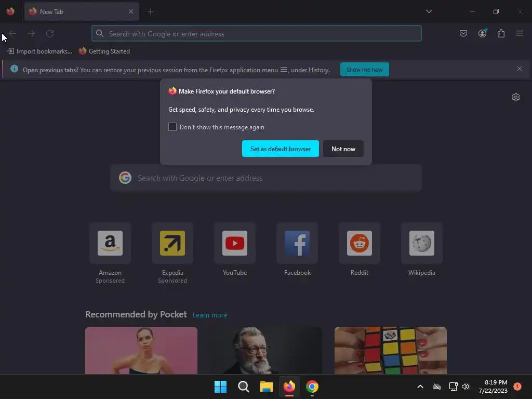532x399 pixels.
Task: Open Getting Started bookmark
Action: (104, 51)
